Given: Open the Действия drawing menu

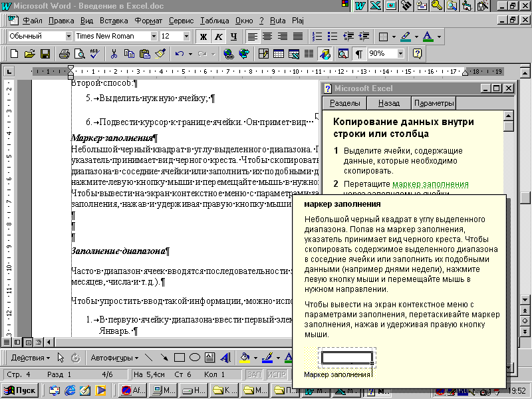Looking at the screenshot, I should [30, 358].
